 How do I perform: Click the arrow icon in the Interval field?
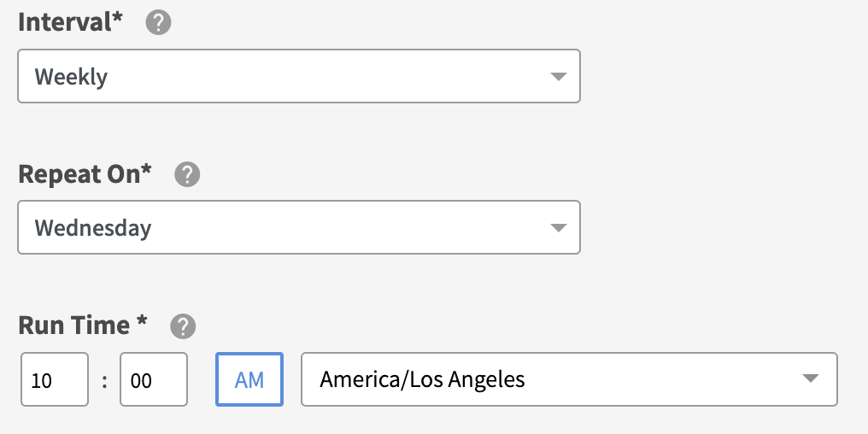[558, 77]
